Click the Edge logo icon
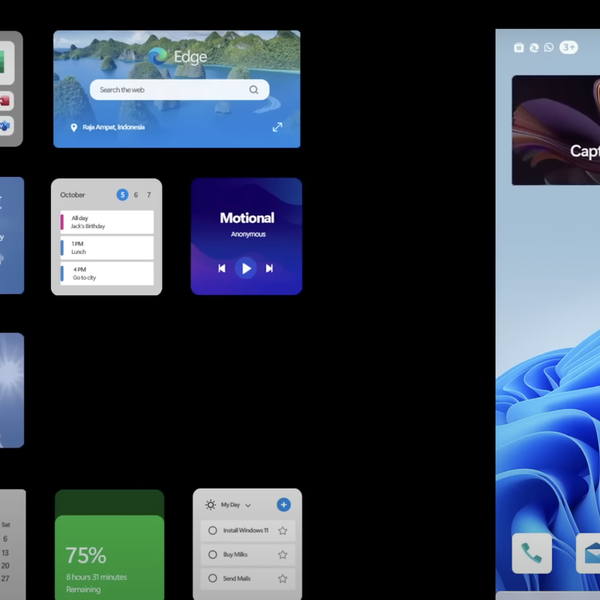 (x=158, y=57)
